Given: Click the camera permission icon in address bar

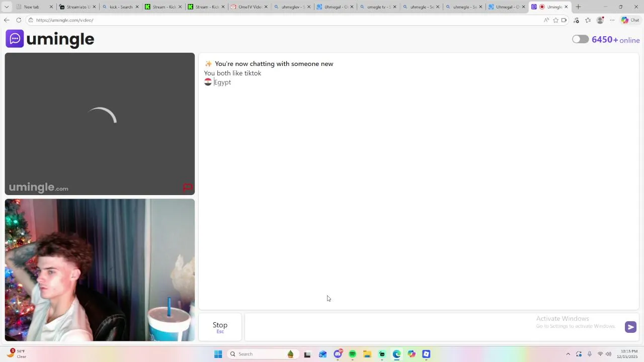Looking at the screenshot, I should pos(564,20).
